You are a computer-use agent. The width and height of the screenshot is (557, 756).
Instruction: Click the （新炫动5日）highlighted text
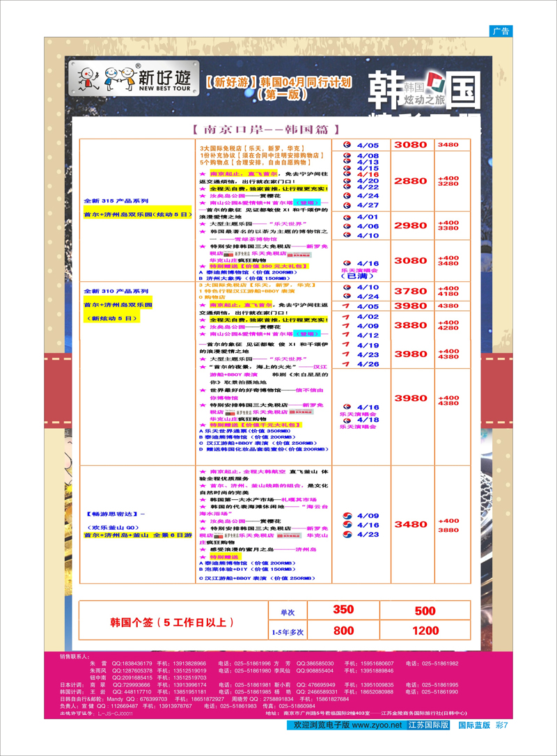coord(112,319)
